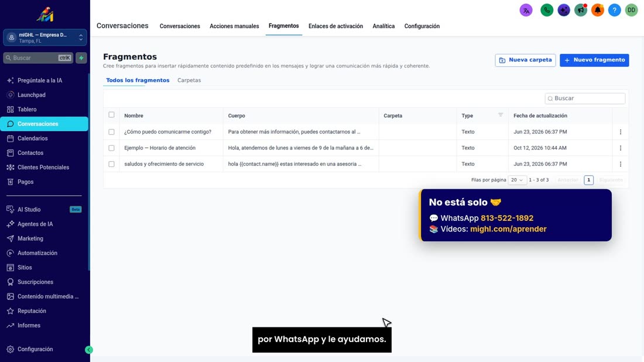
Task: Switch to Enlaces de activación tab
Action: (335, 26)
